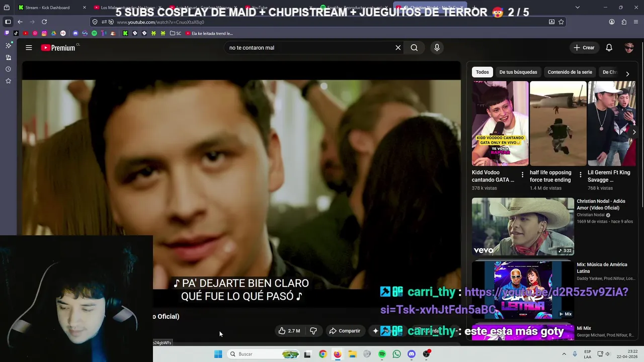The height and width of the screenshot is (362, 644).
Task: Reload the page with the refresh icon
Action: (44, 22)
